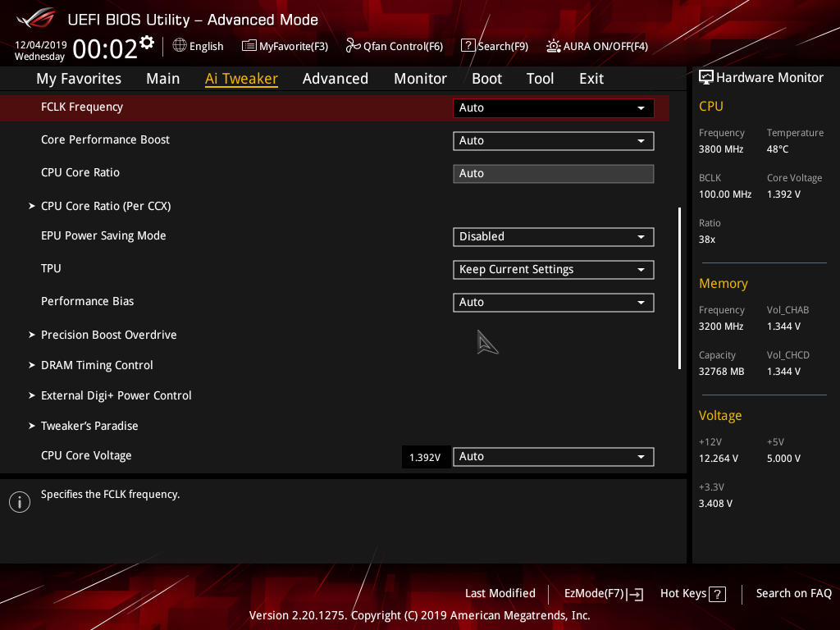Select the CPU Core Voltage label

[86, 456]
